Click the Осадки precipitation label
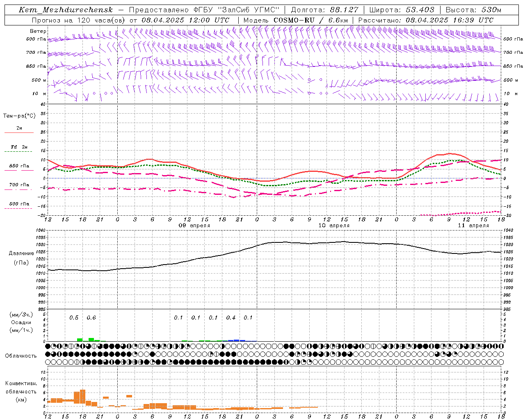This screenshot has width=525, height=420. (21, 322)
